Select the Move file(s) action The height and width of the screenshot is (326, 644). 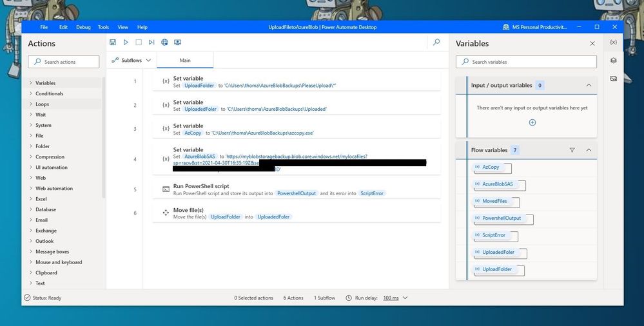click(296, 213)
